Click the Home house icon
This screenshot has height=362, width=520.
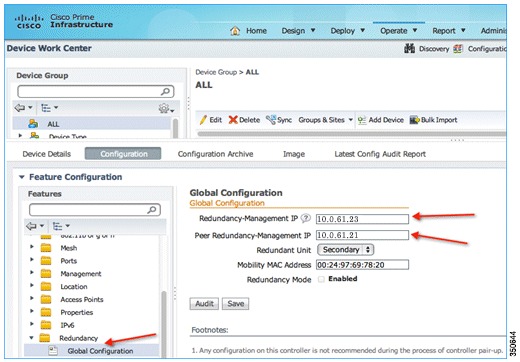235,31
